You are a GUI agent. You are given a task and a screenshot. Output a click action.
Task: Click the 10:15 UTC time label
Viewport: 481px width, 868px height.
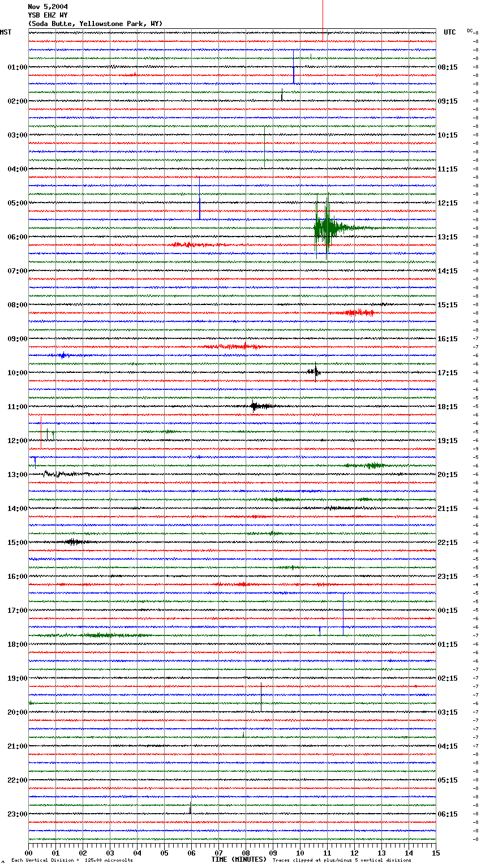tap(448, 135)
